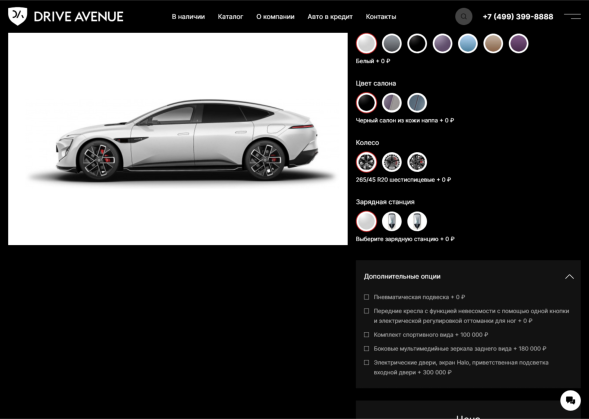This screenshot has width=589, height=419.
Task: Click Черный салон из кожи наппа caption
Action: point(405,120)
